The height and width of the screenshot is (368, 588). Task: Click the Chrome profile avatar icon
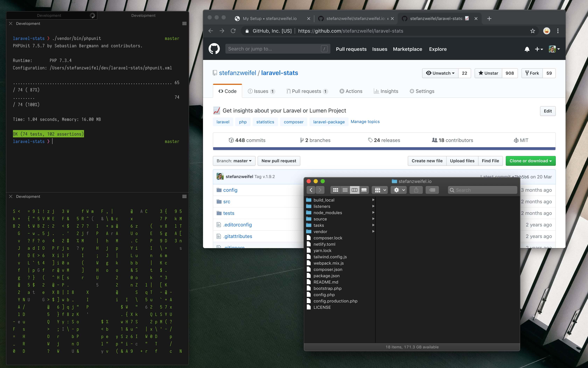pyautogui.click(x=547, y=31)
